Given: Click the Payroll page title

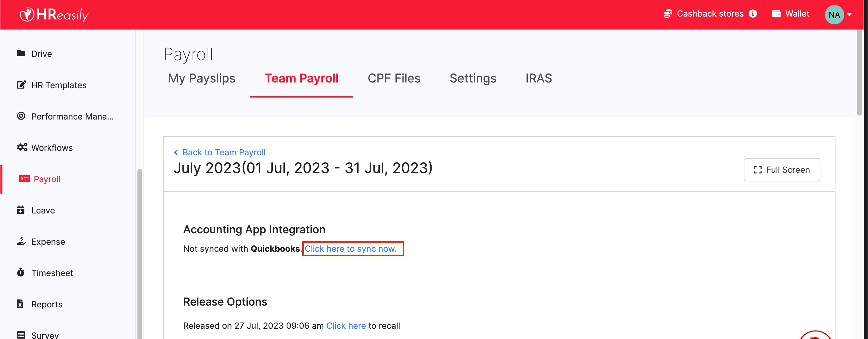Looking at the screenshot, I should click(x=188, y=54).
